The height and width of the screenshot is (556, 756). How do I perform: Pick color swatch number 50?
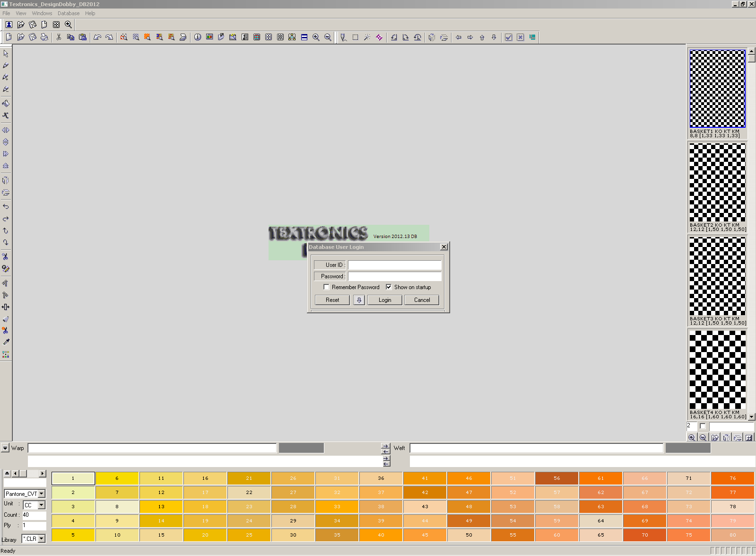tap(469, 535)
